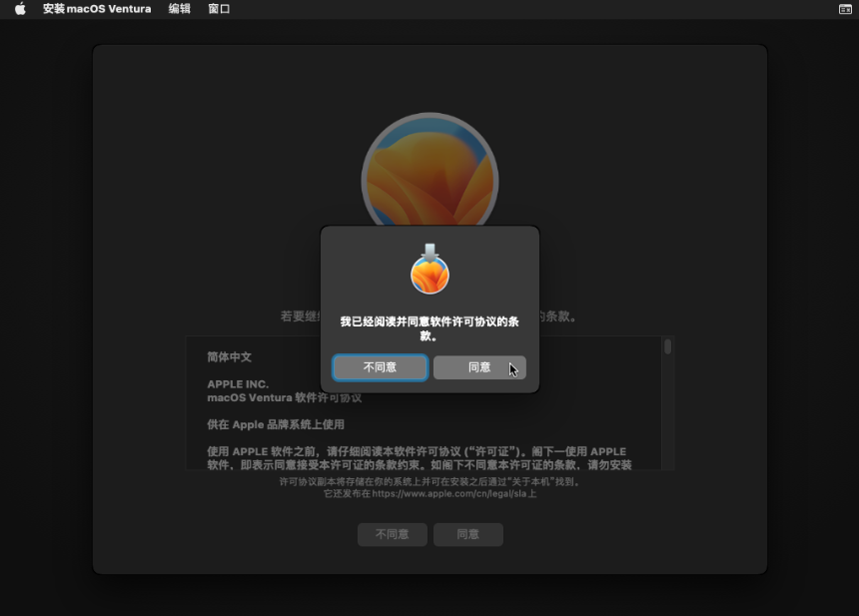This screenshot has height=616, width=859.
Task: Click the 供在 Apple 品牌系统上使用 line
Action: pos(276,424)
